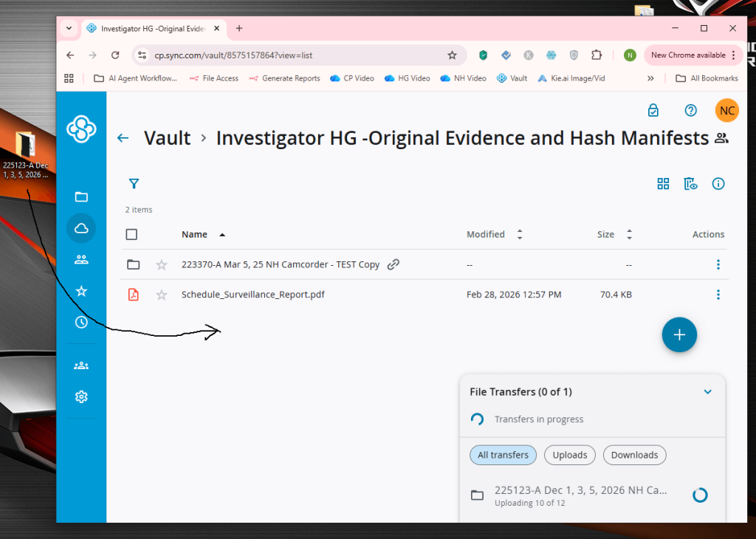The image size is (756, 539).
Task: Collapse the File Transfers panel
Action: (x=707, y=391)
